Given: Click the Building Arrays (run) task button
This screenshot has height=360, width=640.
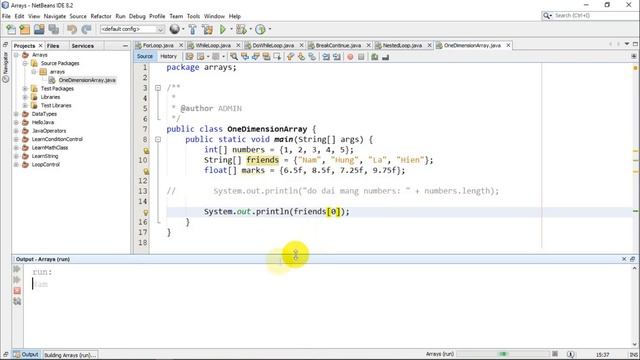Looking at the screenshot, I should [70, 355].
